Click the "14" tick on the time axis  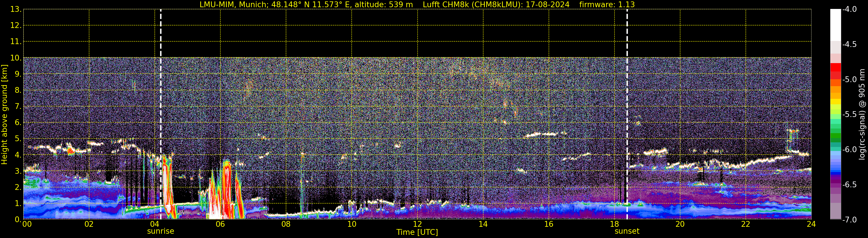tap(483, 224)
